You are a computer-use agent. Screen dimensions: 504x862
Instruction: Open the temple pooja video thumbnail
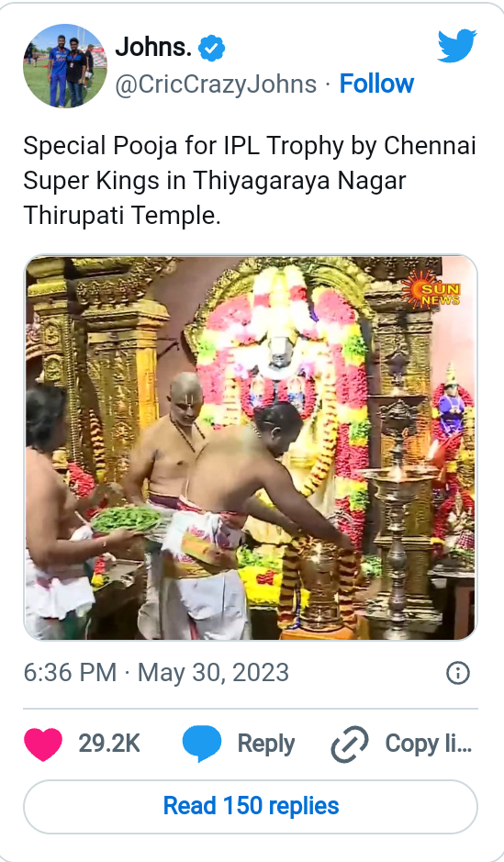tap(251, 447)
